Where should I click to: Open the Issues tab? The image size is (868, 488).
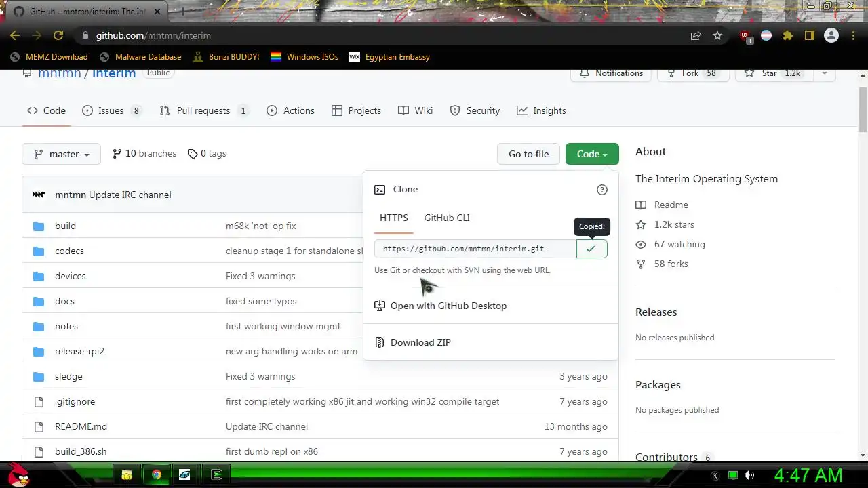(x=111, y=110)
